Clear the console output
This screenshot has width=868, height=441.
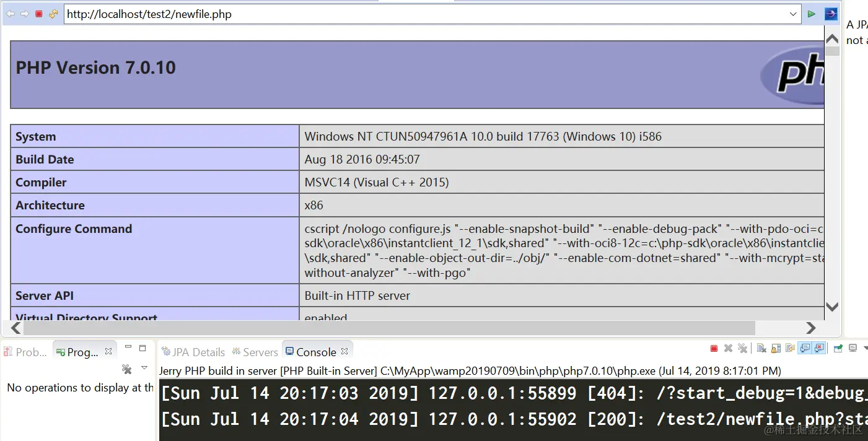[761, 349]
